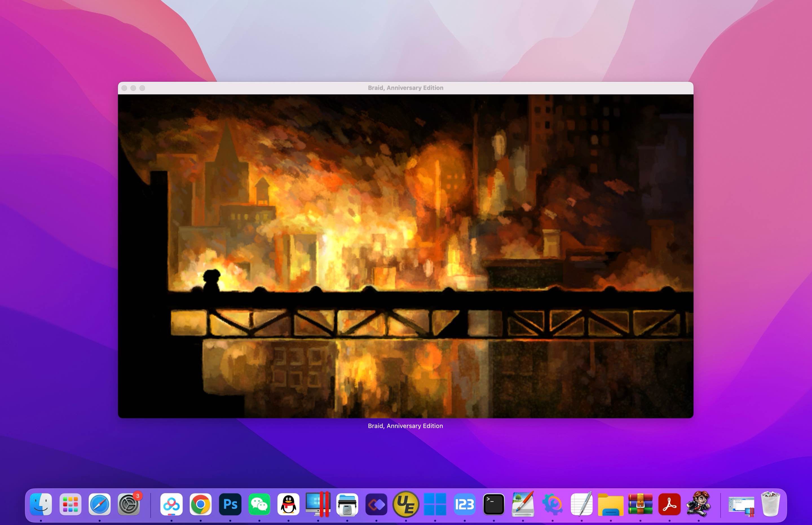
Task: Open System Preferences with the 3 badge
Action: [129, 504]
